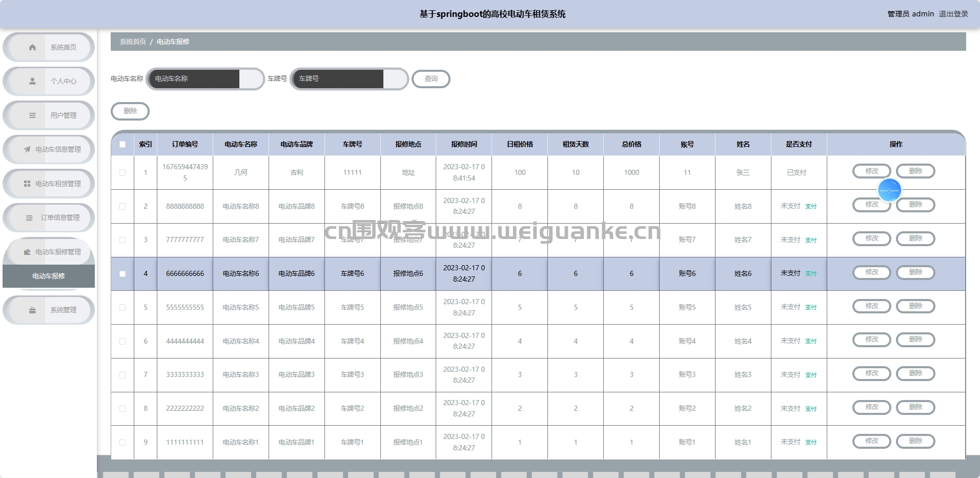
Task: Check the checkbox for order 4444444444
Action: [122, 341]
